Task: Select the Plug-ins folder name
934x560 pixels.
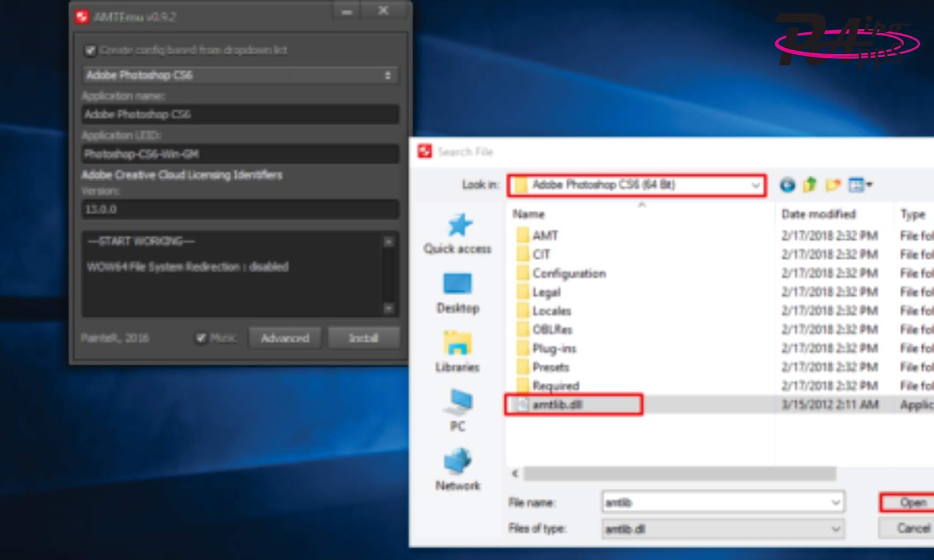Action: (555, 348)
